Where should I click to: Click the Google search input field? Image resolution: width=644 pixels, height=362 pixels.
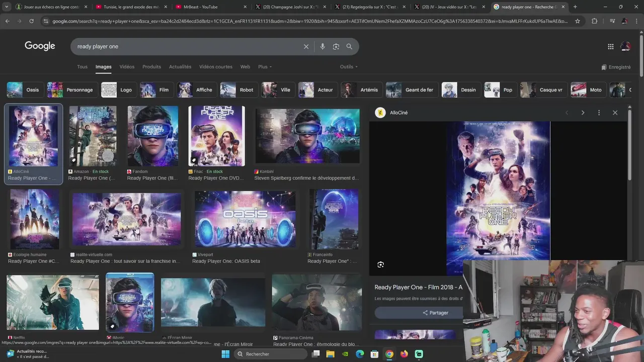coord(187,46)
